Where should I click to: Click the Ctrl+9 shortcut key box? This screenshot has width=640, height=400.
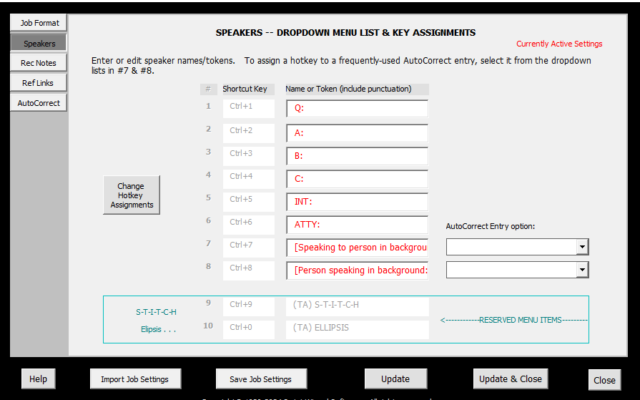[249, 306]
